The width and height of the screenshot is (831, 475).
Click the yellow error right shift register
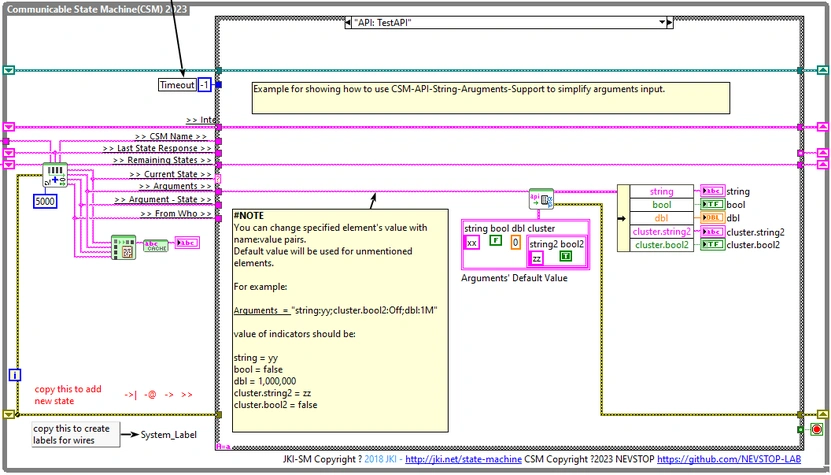(823, 414)
